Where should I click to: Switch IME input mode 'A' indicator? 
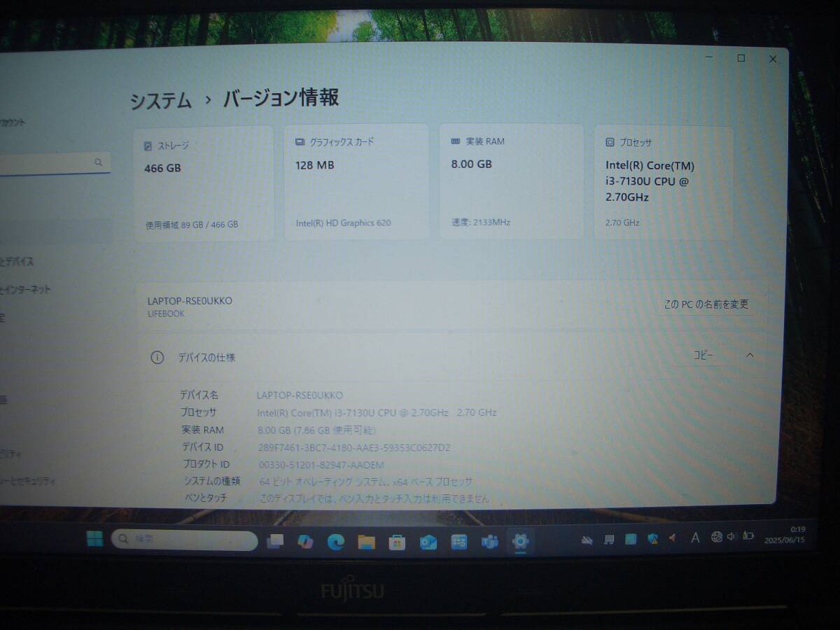coord(695,538)
